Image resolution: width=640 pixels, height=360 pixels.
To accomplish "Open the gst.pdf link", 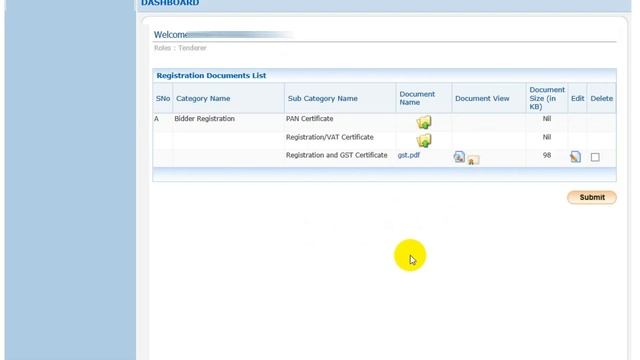I will 409,155.
